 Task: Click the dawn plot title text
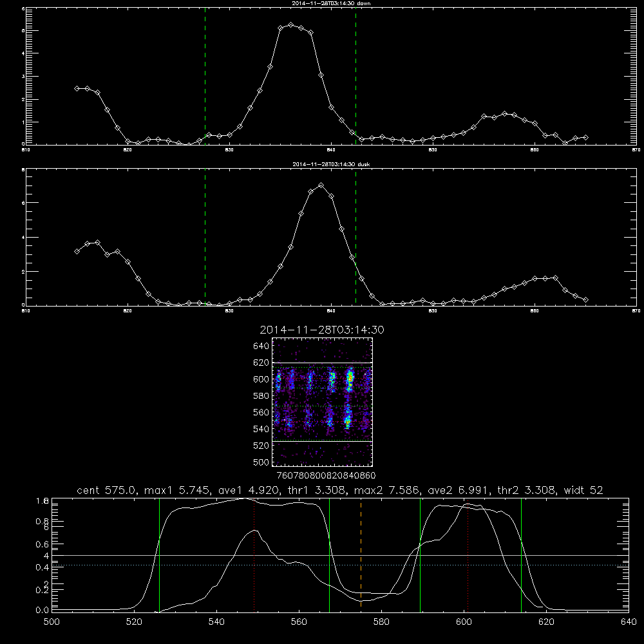click(x=331, y=3)
